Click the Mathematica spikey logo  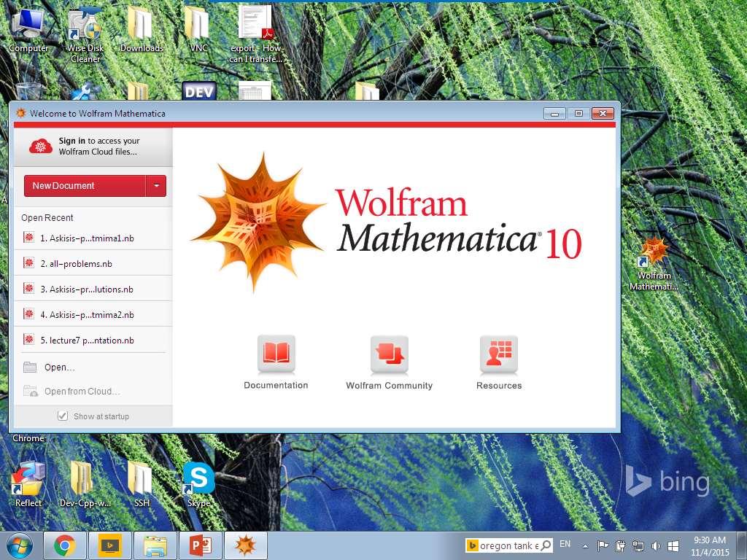point(258,222)
